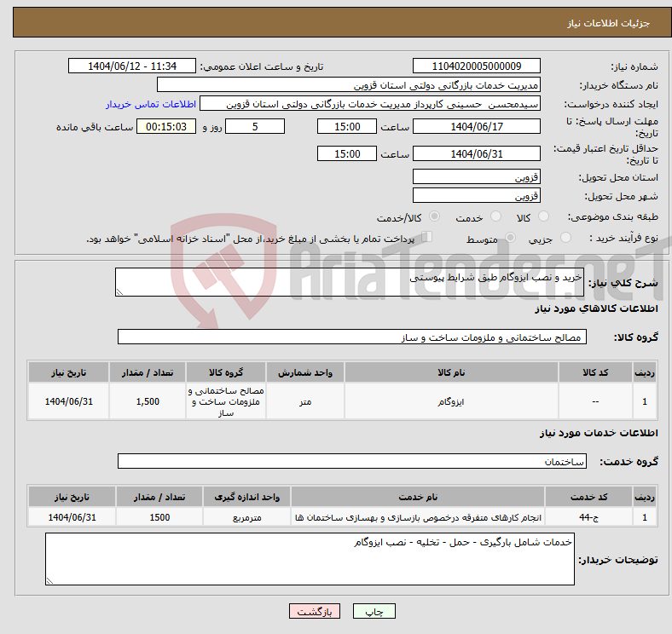Viewport: 672px width, 634px height.
Task: Click the need number field 1104020005000009
Action: 476,66
